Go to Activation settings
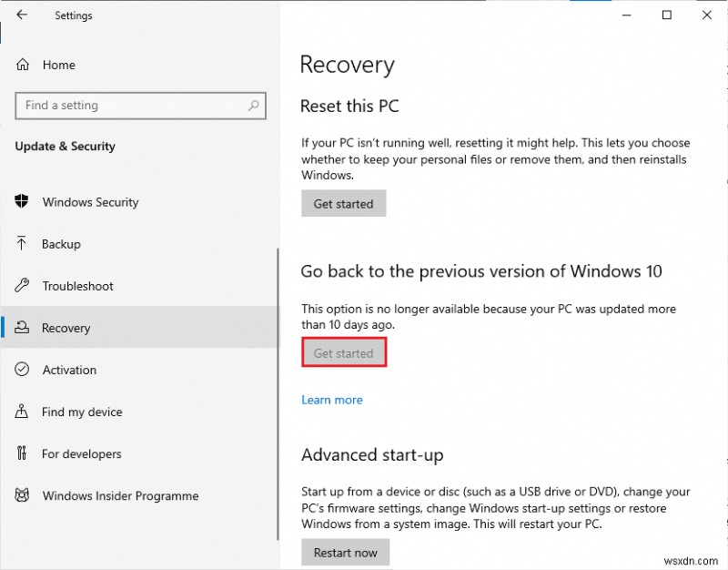Screen dimensions: 728x570 [x=69, y=370]
